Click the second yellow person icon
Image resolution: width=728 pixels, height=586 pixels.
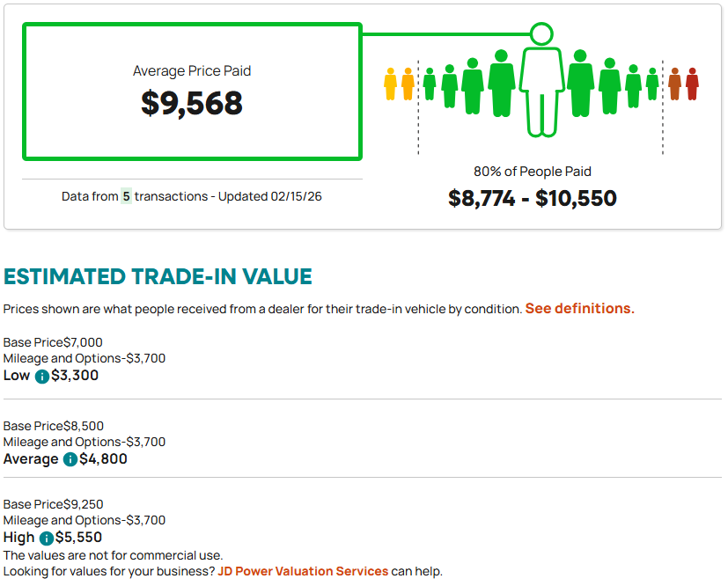click(x=408, y=84)
